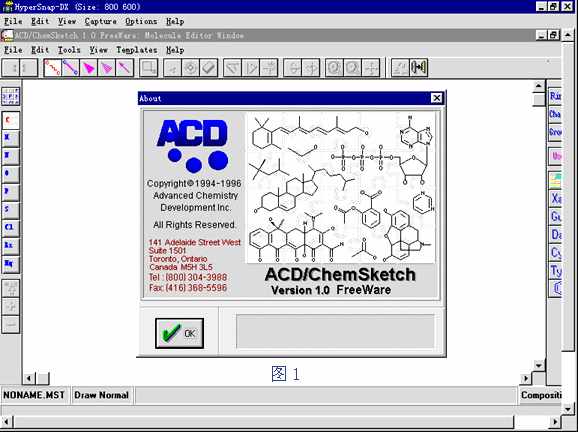Click the 'Ty' template button on right
Viewport: 578px width, 432px height.
click(555, 271)
